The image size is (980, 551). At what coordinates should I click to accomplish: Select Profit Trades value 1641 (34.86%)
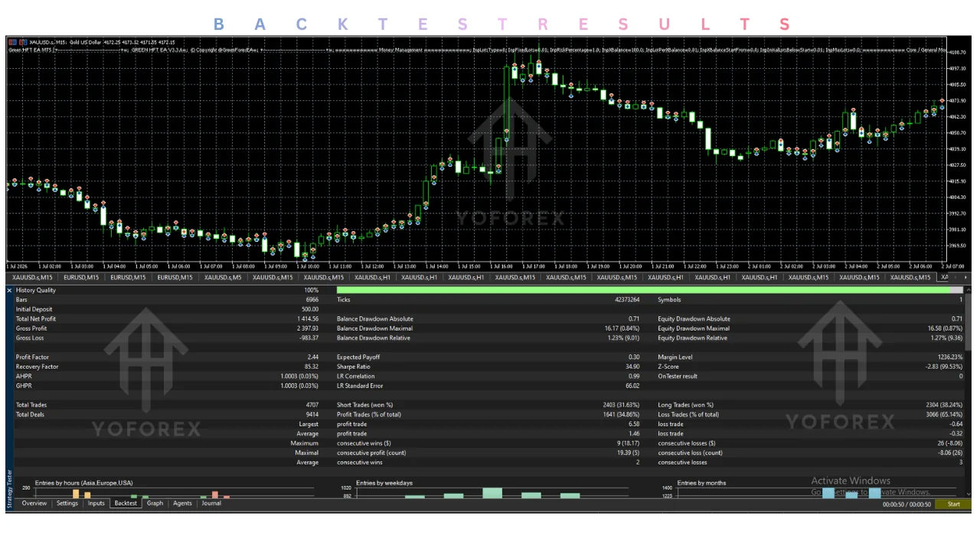pos(621,415)
